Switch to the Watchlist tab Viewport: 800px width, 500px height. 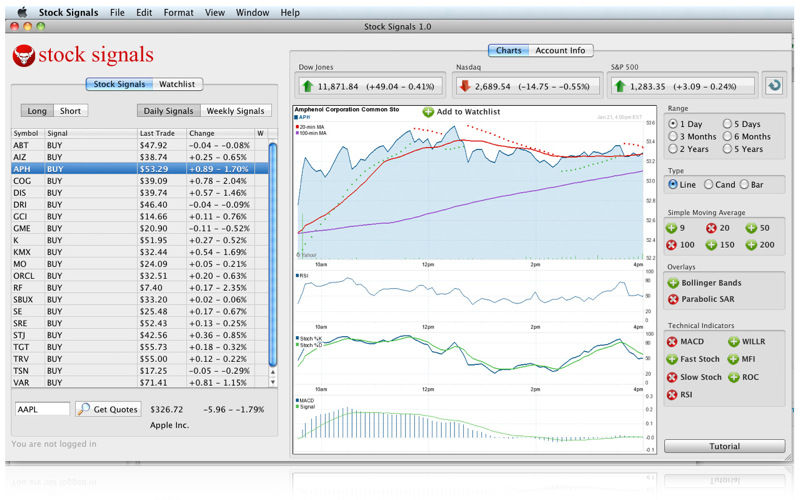tap(177, 84)
